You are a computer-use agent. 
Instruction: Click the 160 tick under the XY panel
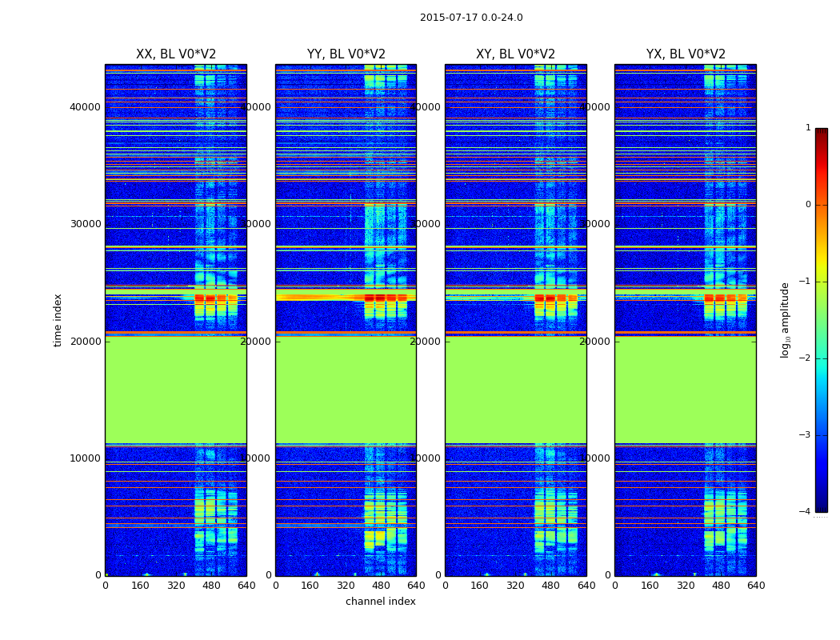pos(480,586)
